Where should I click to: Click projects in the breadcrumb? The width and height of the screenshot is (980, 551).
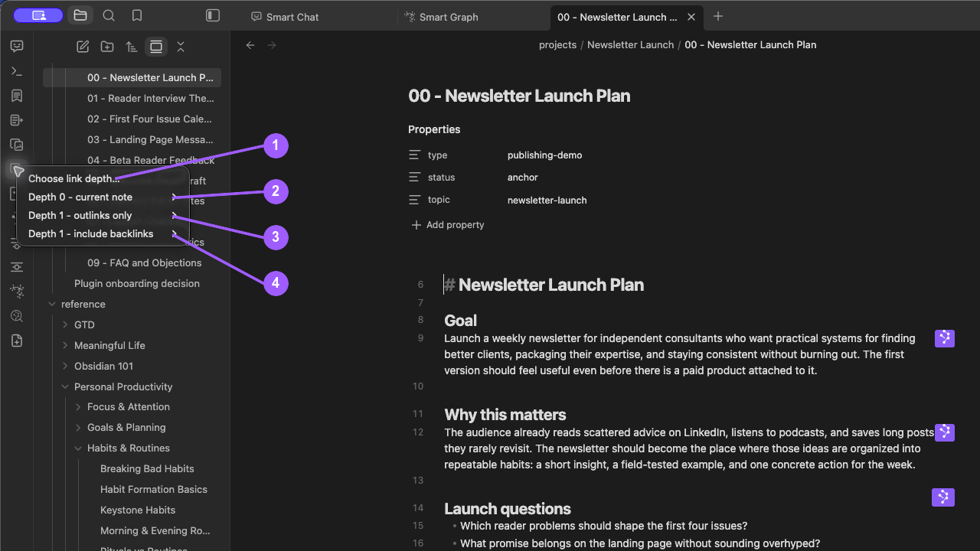coord(557,45)
